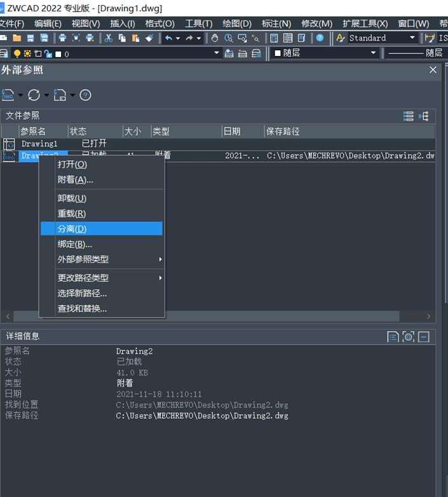Click the Cut scissors icon

click(109, 38)
